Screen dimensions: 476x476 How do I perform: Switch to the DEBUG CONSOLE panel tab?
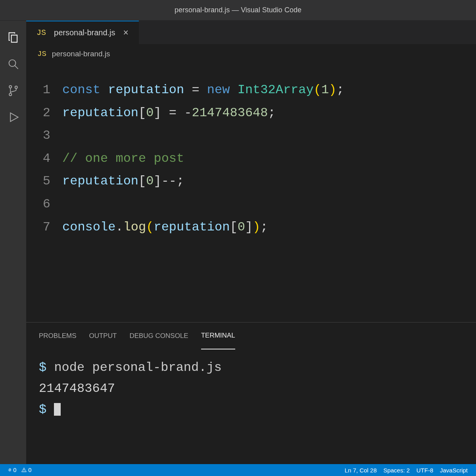(x=159, y=336)
